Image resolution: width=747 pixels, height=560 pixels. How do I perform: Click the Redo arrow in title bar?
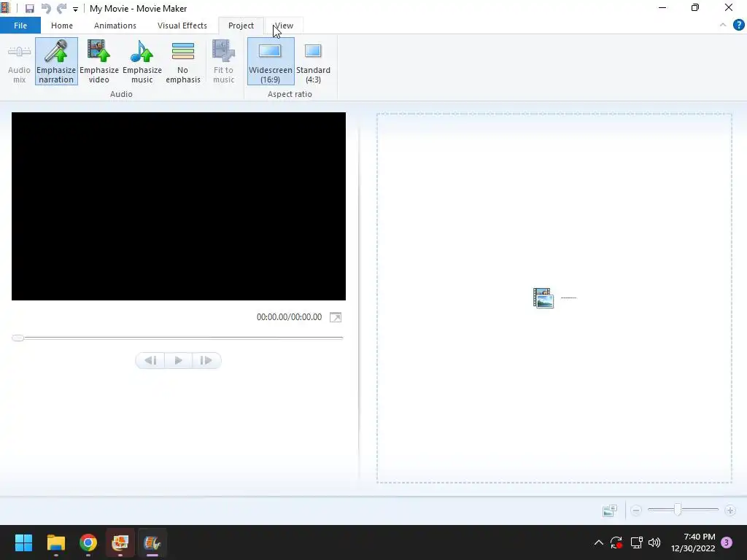(61, 9)
